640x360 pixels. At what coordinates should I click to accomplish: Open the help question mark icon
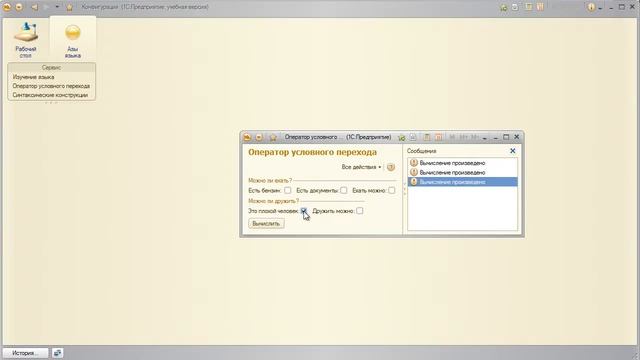(391, 167)
